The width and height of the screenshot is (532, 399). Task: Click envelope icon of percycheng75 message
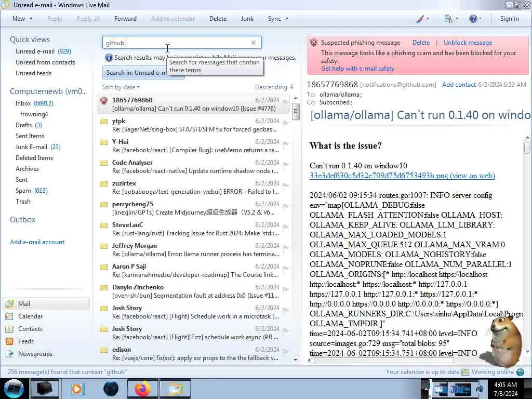click(x=104, y=205)
